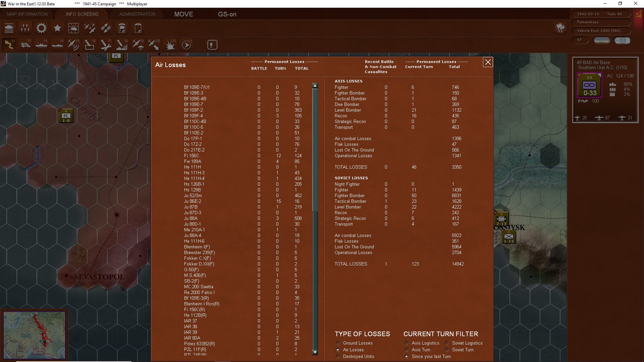Close the Air Losses window
The image size is (644, 362).
click(x=488, y=62)
